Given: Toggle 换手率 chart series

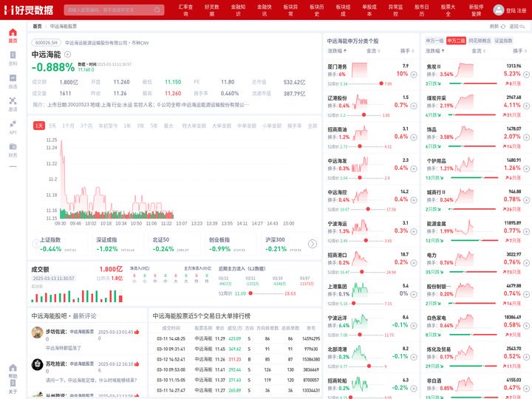Looking at the screenshot, I should pyautogui.click(x=295, y=126).
